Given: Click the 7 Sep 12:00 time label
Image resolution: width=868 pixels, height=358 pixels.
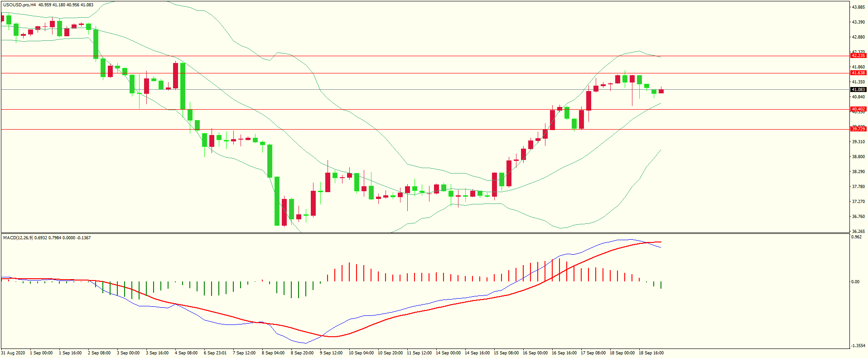Looking at the screenshot, I should click(x=244, y=353).
